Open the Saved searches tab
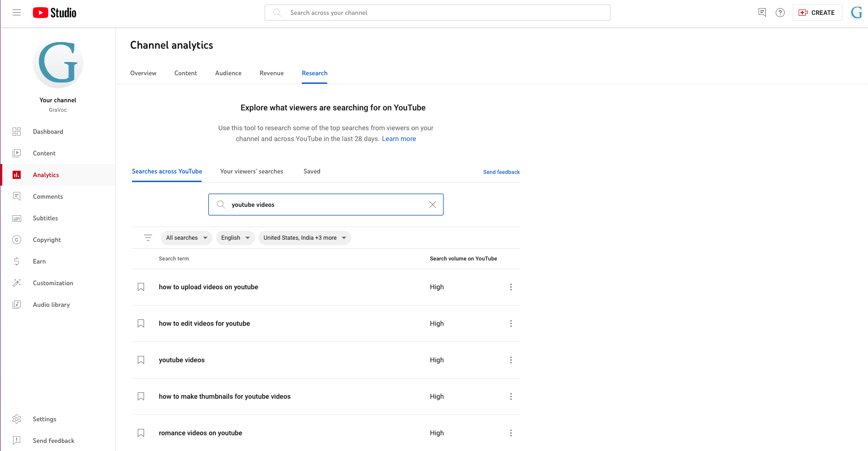 pos(312,171)
